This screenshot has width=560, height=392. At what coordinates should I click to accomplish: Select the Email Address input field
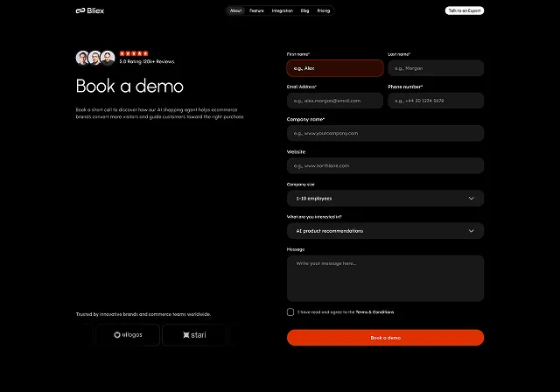(x=335, y=101)
